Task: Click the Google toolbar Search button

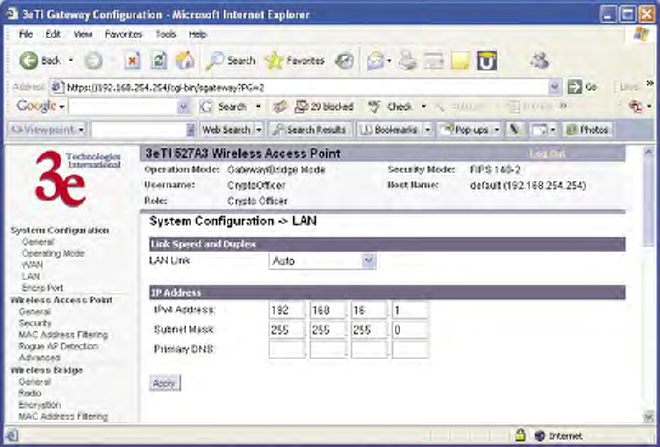Action: click(223, 107)
